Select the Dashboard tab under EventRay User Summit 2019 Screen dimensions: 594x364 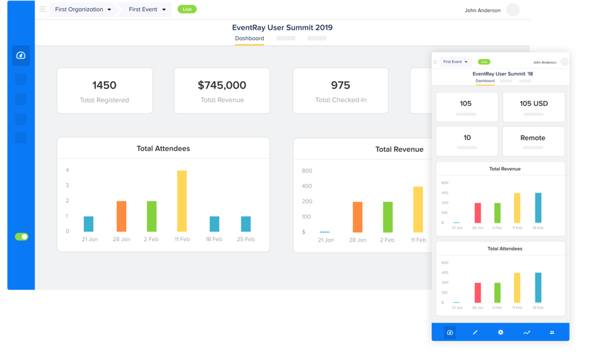point(249,39)
